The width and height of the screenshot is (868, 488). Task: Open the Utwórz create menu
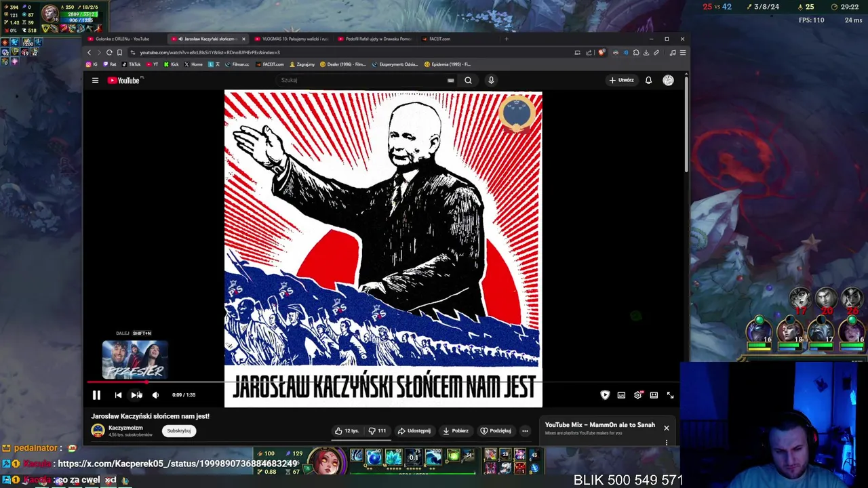pyautogui.click(x=622, y=80)
